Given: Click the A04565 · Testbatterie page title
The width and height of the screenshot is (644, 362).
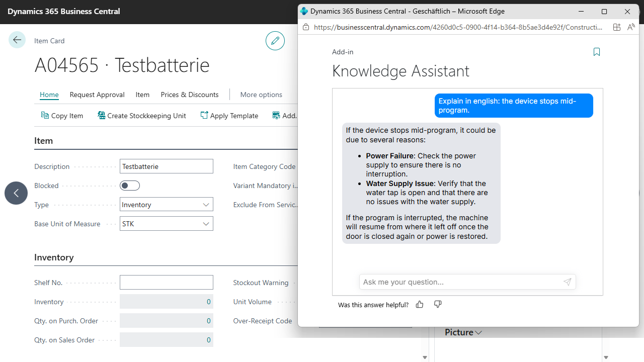Looking at the screenshot, I should coord(122,65).
